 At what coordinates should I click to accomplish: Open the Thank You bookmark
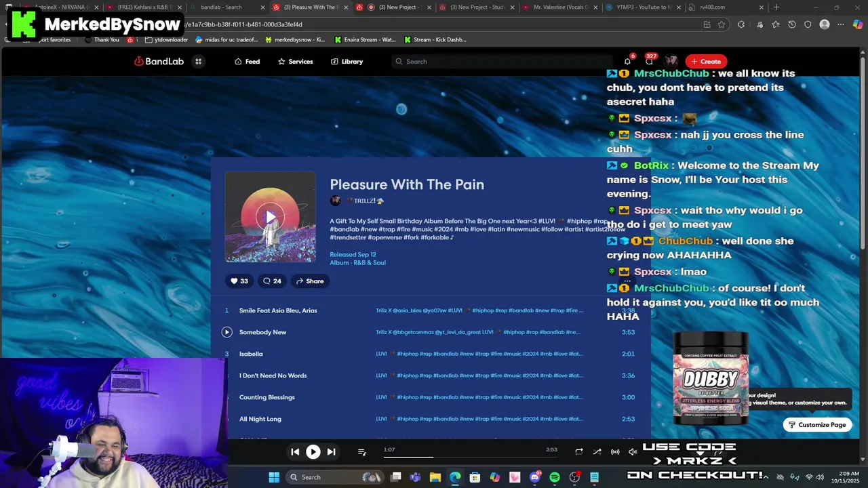point(102,39)
